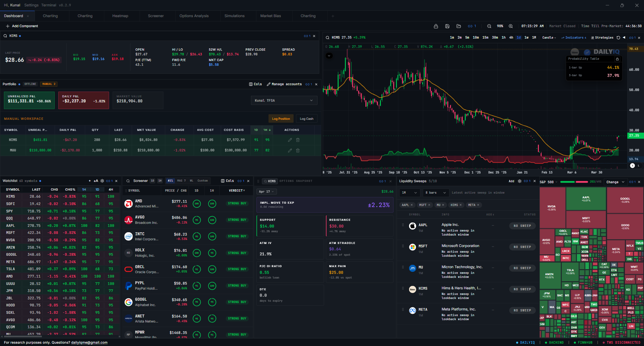Viewport: 644px width, 346px height.
Task: Open the Apr 17 expiry dropdown
Action: (267, 192)
